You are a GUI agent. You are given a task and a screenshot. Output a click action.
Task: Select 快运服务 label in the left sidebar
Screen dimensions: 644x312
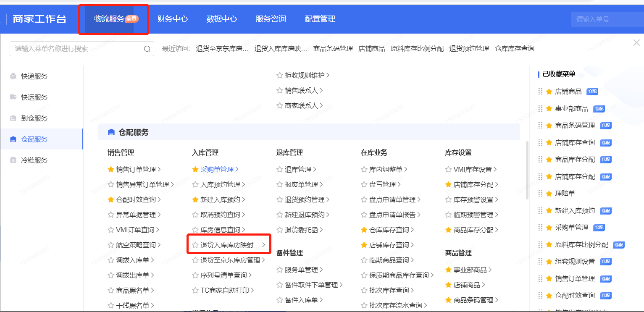pos(34,97)
